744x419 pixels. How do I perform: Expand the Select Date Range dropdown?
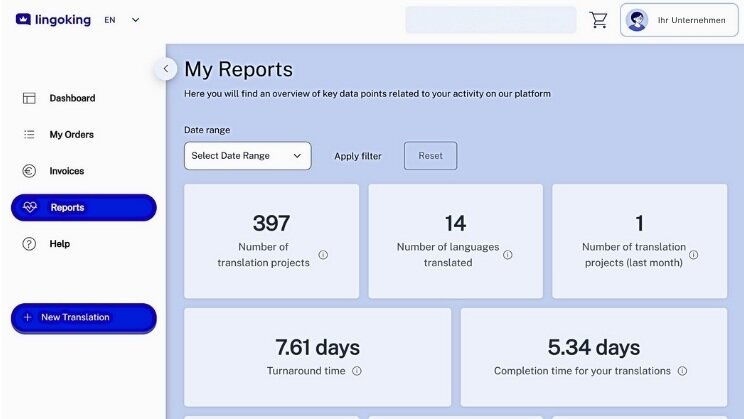[248, 156]
